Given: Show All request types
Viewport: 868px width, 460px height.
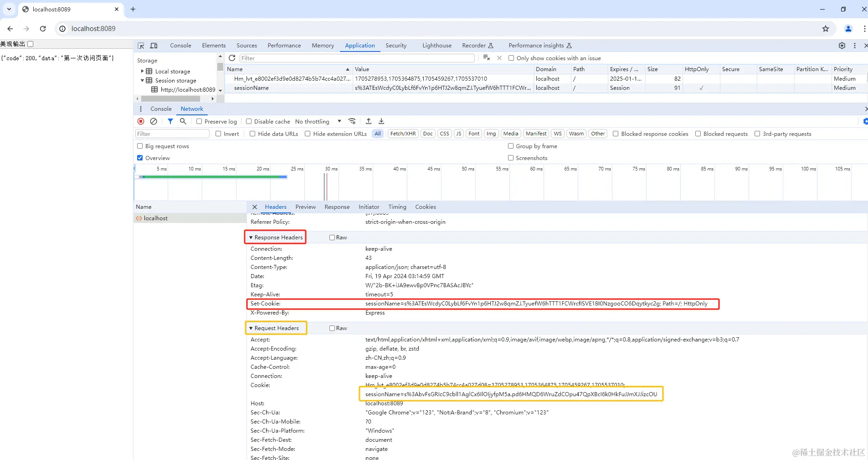Looking at the screenshot, I should click(378, 134).
